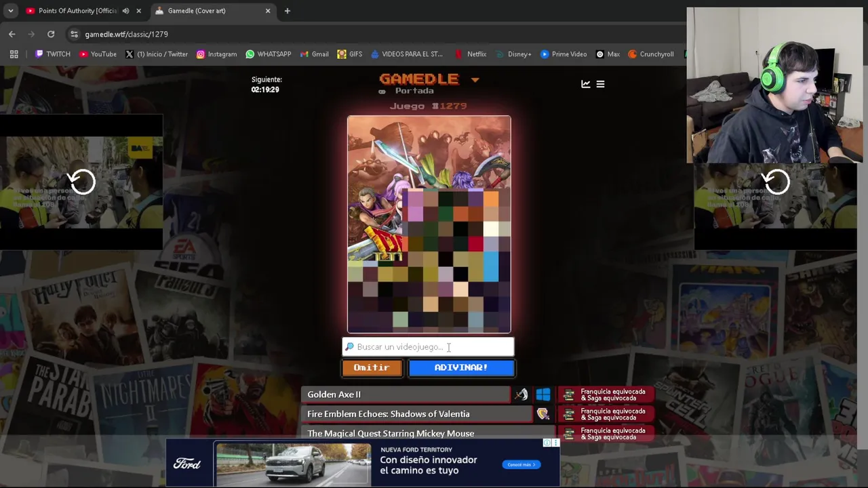Open the Max bookmark
The width and height of the screenshot is (868, 488).
click(608, 54)
